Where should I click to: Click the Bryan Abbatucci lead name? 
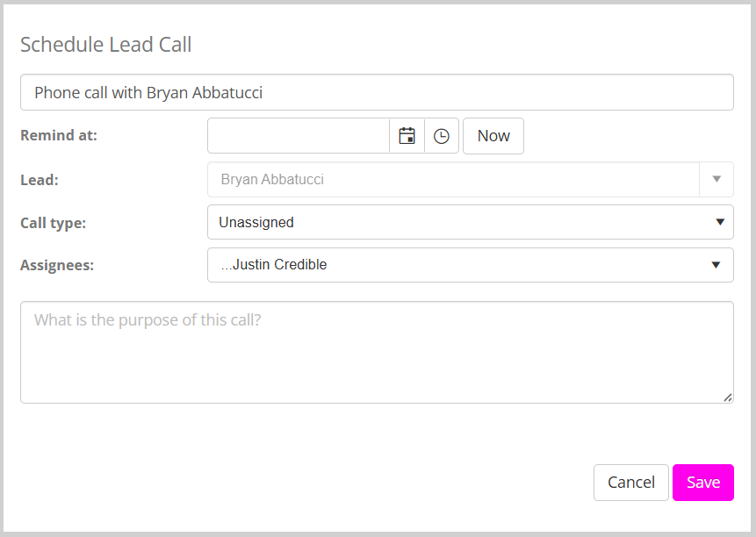click(x=272, y=179)
